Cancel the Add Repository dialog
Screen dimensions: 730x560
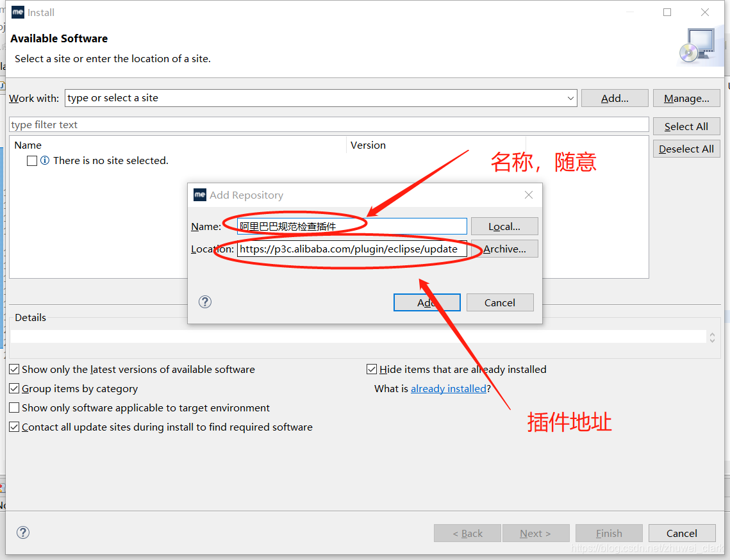tap(499, 302)
